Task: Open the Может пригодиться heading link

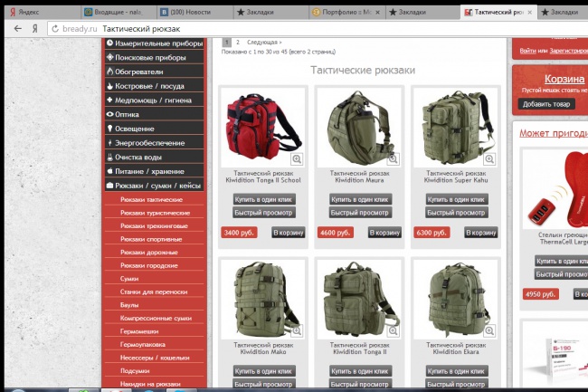Action: [554, 133]
